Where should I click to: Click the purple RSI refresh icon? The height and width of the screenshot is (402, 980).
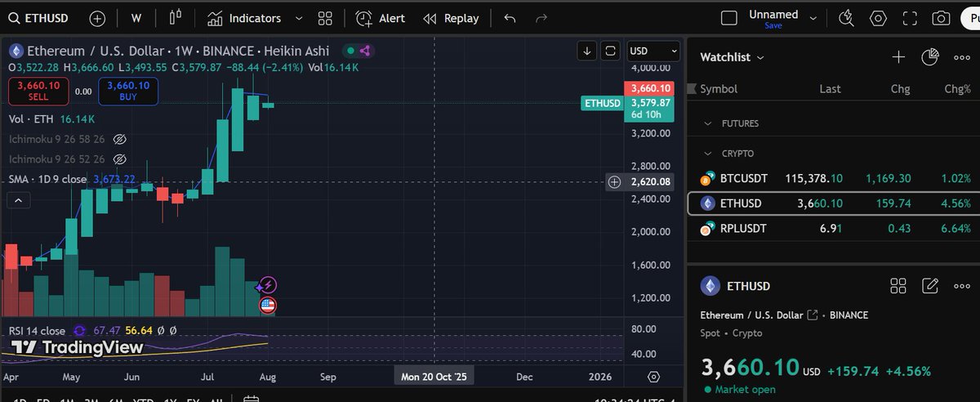click(80, 330)
